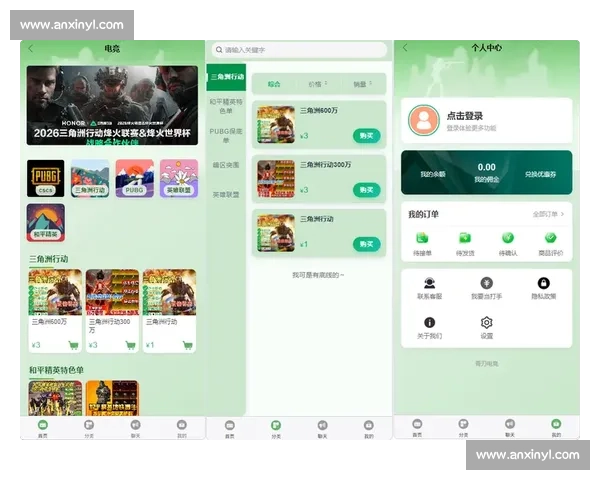
Task: Open the 三角洲行动300万 home product card image
Action: pyautogui.click(x=112, y=292)
